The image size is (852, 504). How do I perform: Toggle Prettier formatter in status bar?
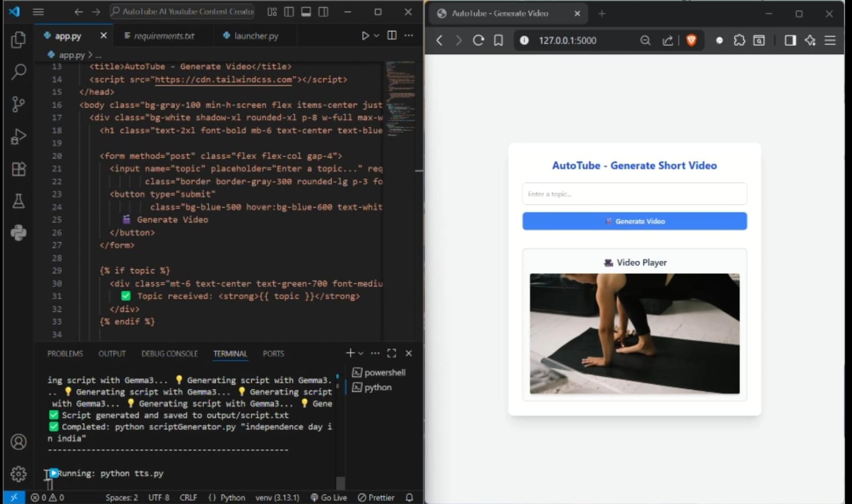coord(376,498)
